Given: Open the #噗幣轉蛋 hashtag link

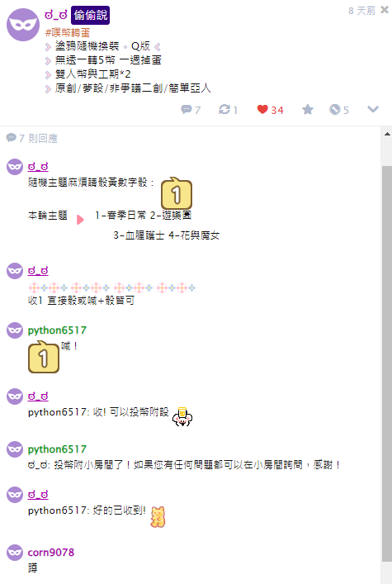Looking at the screenshot, I should tap(68, 33).
